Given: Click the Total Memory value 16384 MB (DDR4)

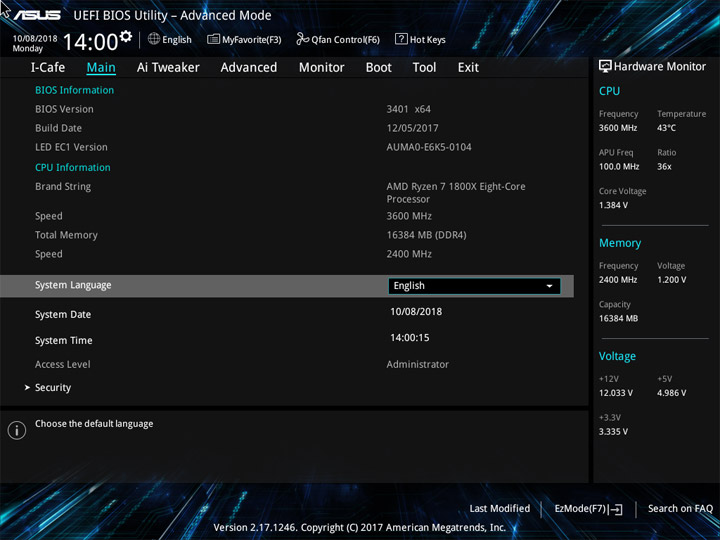Looking at the screenshot, I should pyautogui.click(x=427, y=235).
